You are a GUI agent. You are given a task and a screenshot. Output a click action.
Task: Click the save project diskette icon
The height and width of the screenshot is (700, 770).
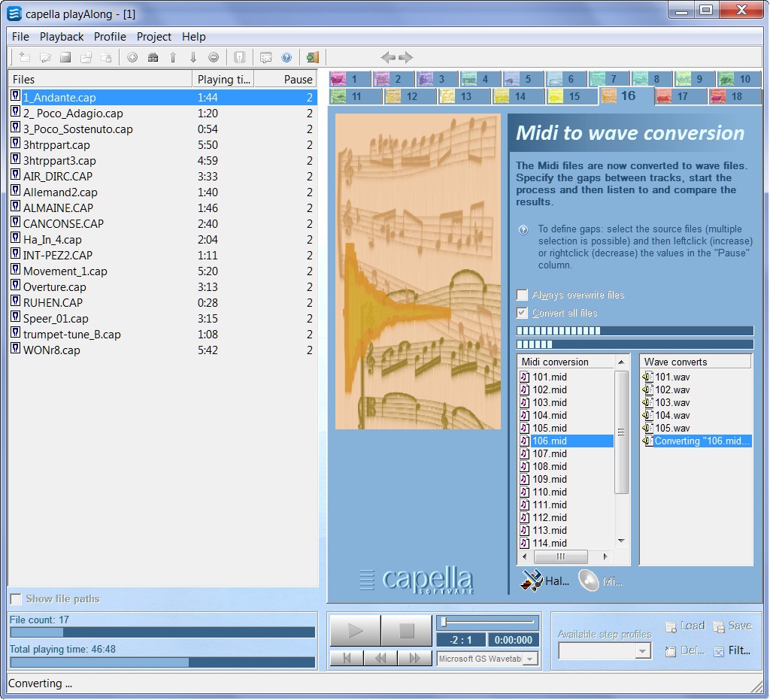coord(65,57)
